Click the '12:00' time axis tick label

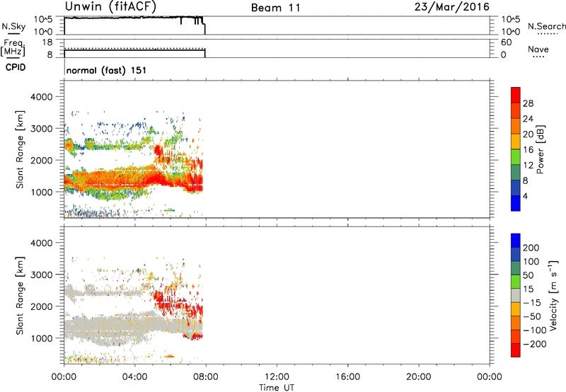pyautogui.click(x=277, y=377)
